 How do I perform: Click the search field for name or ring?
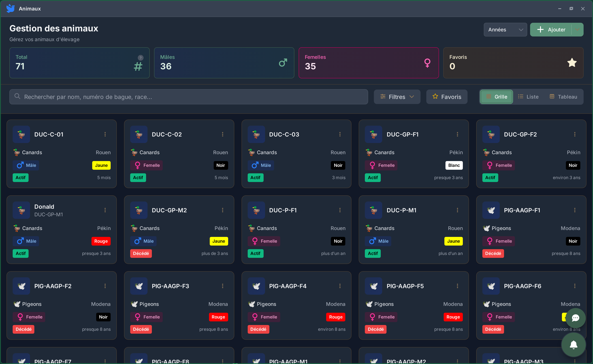click(x=189, y=97)
